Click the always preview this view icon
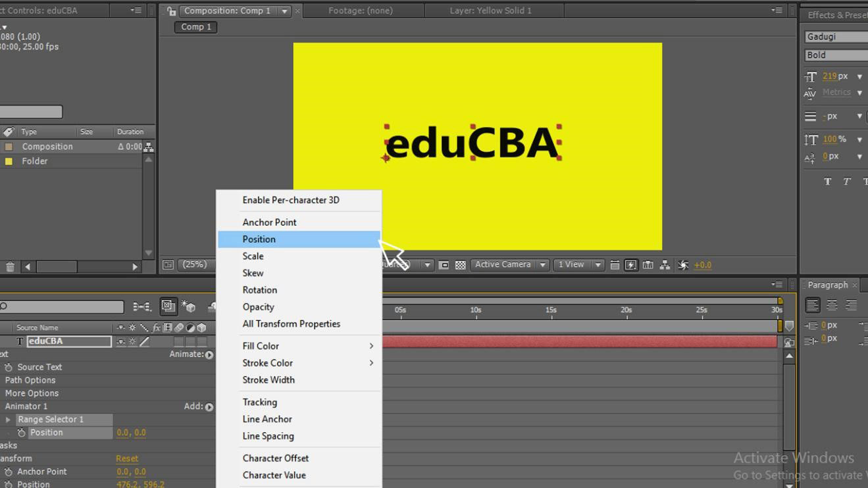This screenshot has width=868, height=488. (x=168, y=264)
